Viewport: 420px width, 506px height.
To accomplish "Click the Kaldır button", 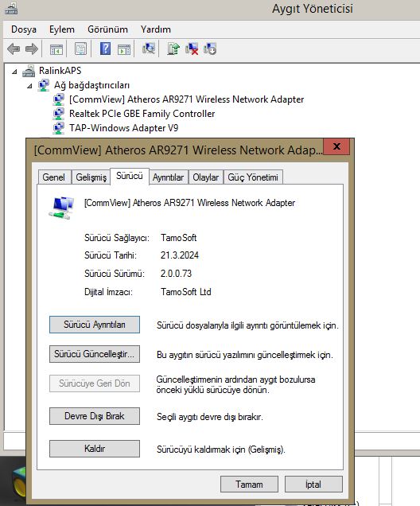I will coord(95,449).
